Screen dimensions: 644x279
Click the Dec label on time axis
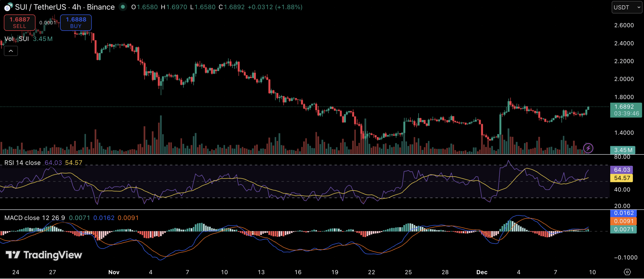pos(482,272)
